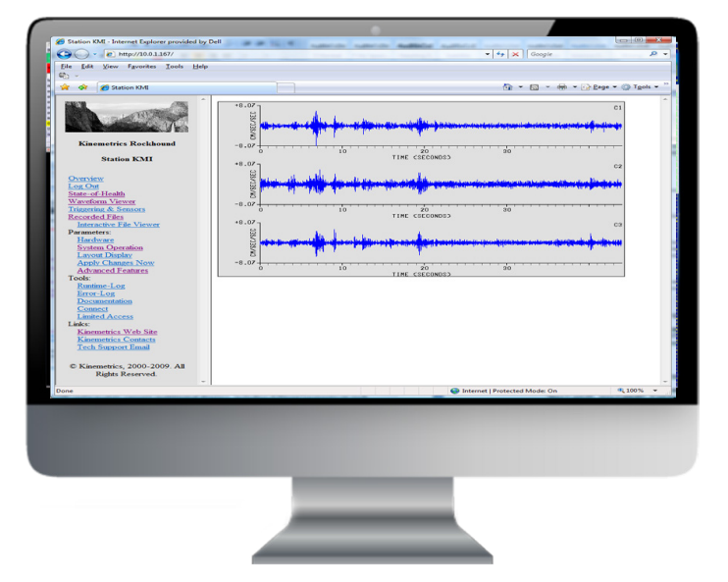This screenshot has height=582, width=728.
Task: Click the Log Out link
Action: (83, 185)
